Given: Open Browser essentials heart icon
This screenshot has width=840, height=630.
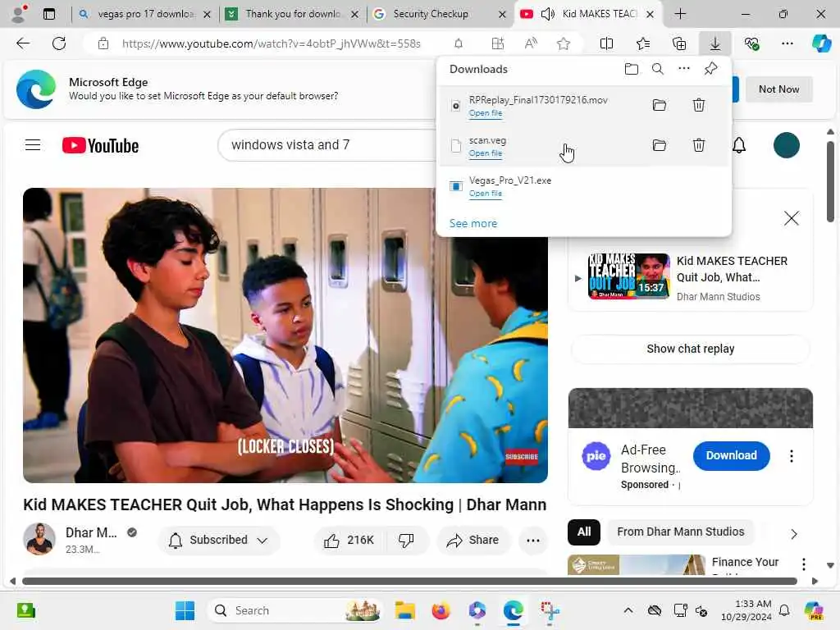Looking at the screenshot, I should (x=751, y=43).
